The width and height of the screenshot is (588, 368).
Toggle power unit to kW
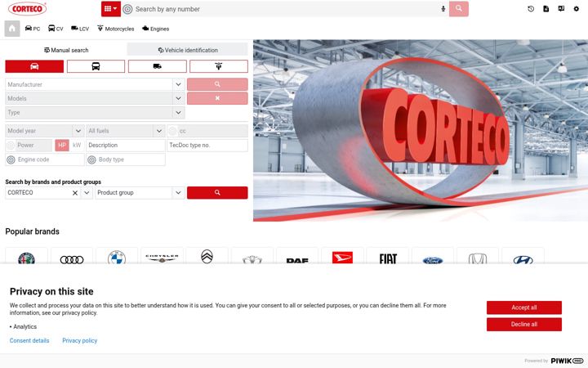(x=77, y=145)
